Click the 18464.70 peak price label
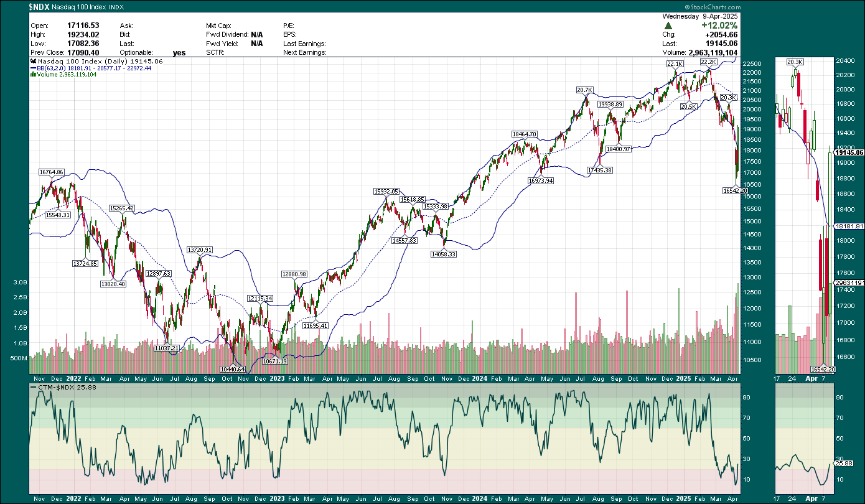Image resolution: width=865 pixels, height=504 pixels. 524,134
